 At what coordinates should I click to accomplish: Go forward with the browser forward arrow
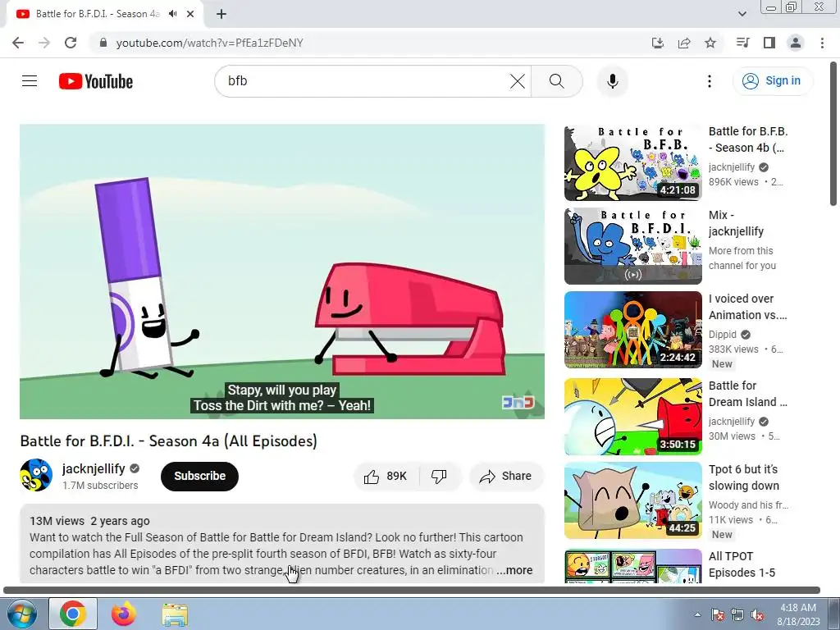click(44, 43)
